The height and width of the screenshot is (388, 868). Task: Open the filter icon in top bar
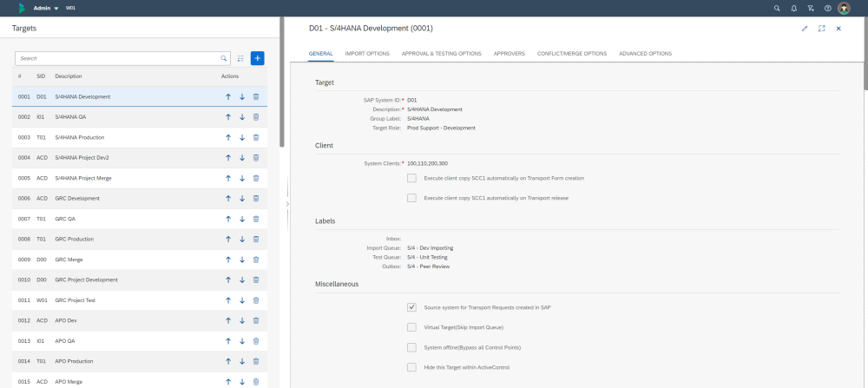tap(811, 9)
